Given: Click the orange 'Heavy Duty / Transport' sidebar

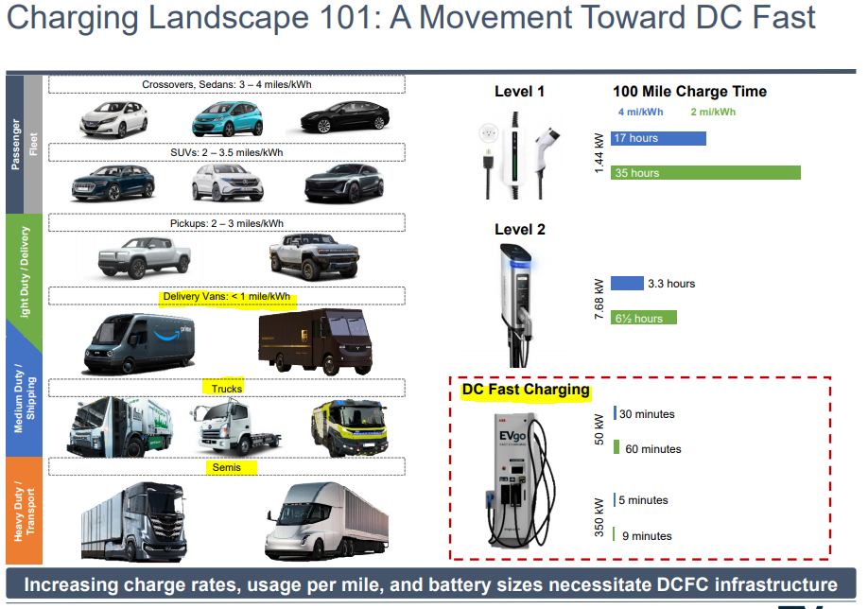Looking at the screenshot, I should [25, 511].
